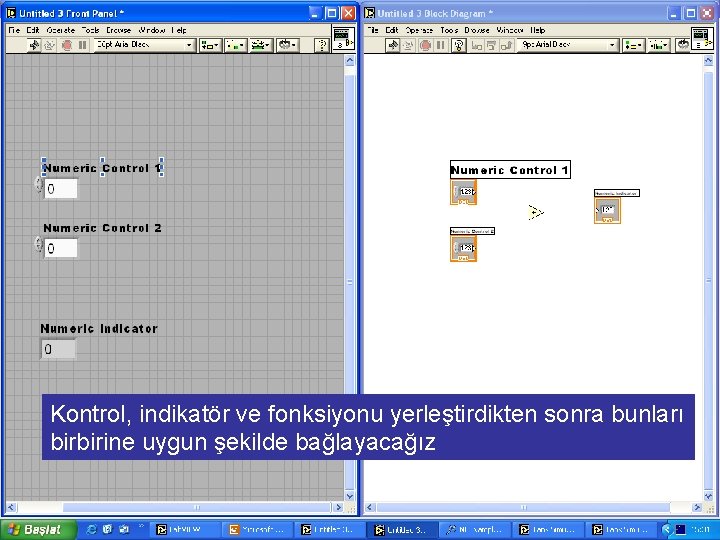This screenshot has width=720, height=540.
Task: Open Distribute Objects menu in Block Diagram
Action: tap(658, 45)
